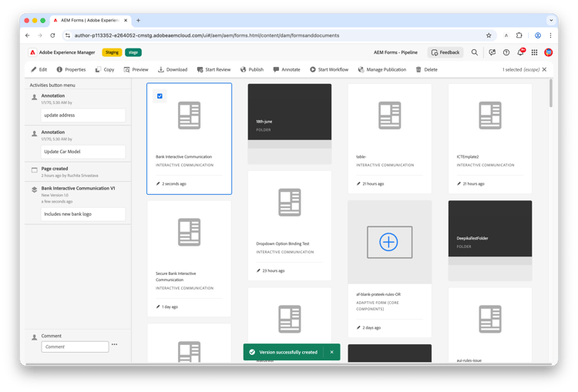Click Delete in the action bar
Screen dimensions: 578x392
(427, 69)
